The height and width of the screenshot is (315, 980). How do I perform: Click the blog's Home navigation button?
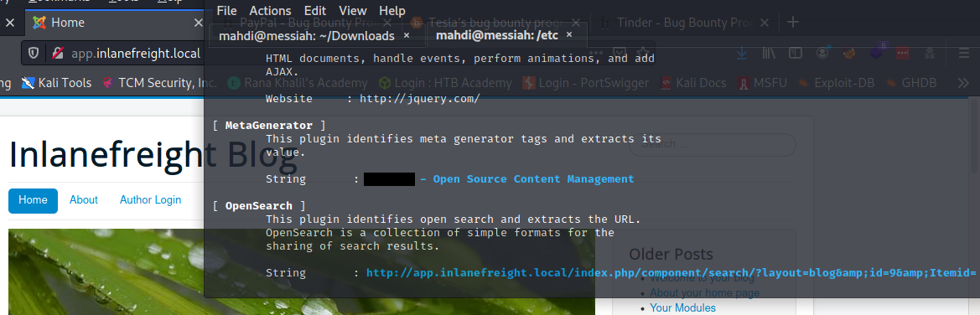(x=34, y=200)
